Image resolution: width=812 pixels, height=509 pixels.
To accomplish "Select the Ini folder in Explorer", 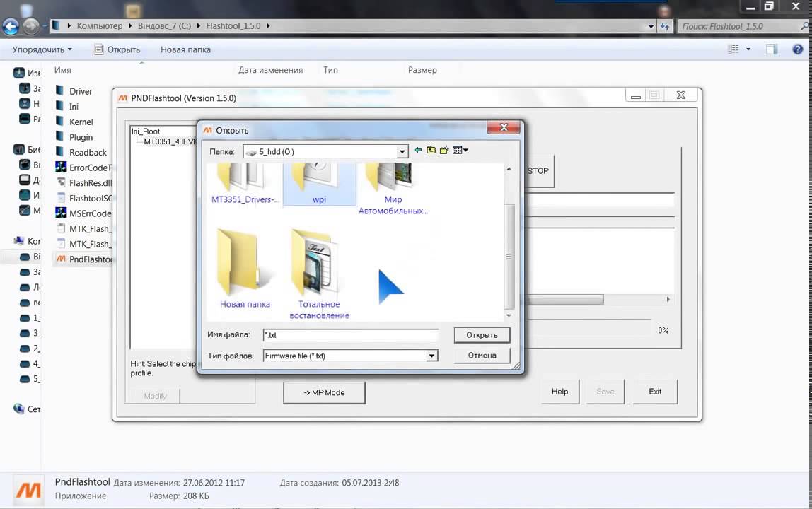I will [68, 107].
